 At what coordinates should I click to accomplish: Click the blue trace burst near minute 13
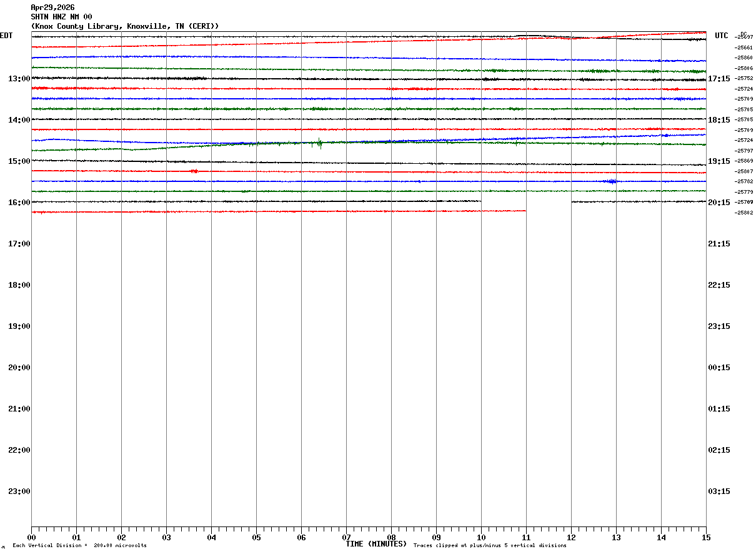click(x=611, y=181)
